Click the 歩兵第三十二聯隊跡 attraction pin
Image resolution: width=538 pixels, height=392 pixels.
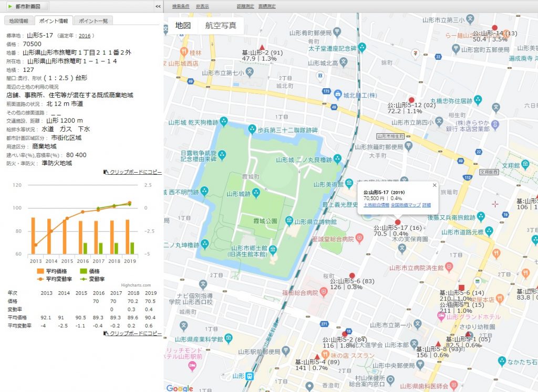[252, 129]
